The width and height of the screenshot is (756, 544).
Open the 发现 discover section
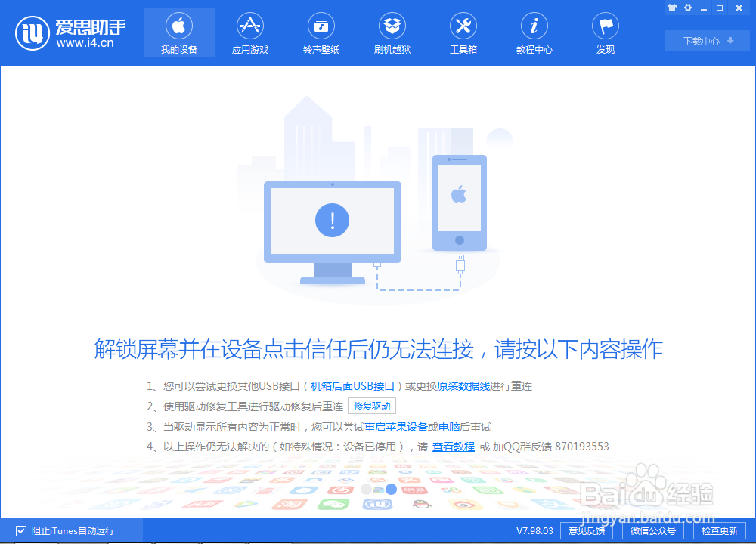[x=605, y=32]
